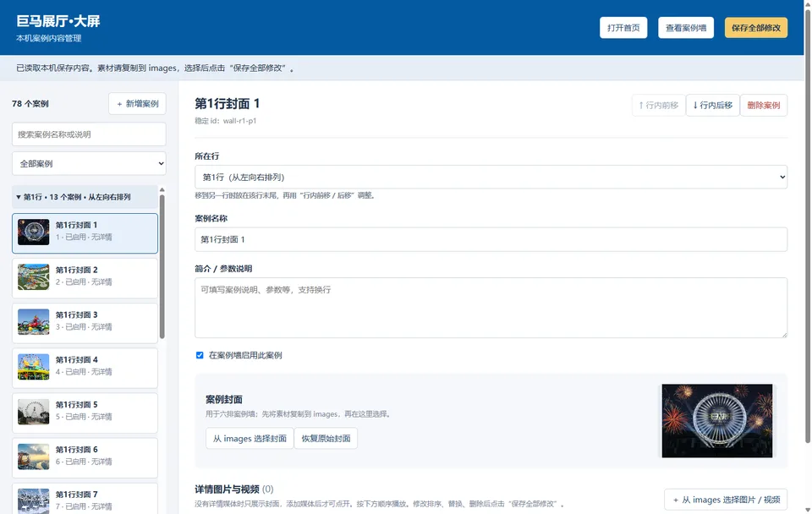Open the 所在行 row dropdown
This screenshot has width=812, height=514.
click(491, 177)
